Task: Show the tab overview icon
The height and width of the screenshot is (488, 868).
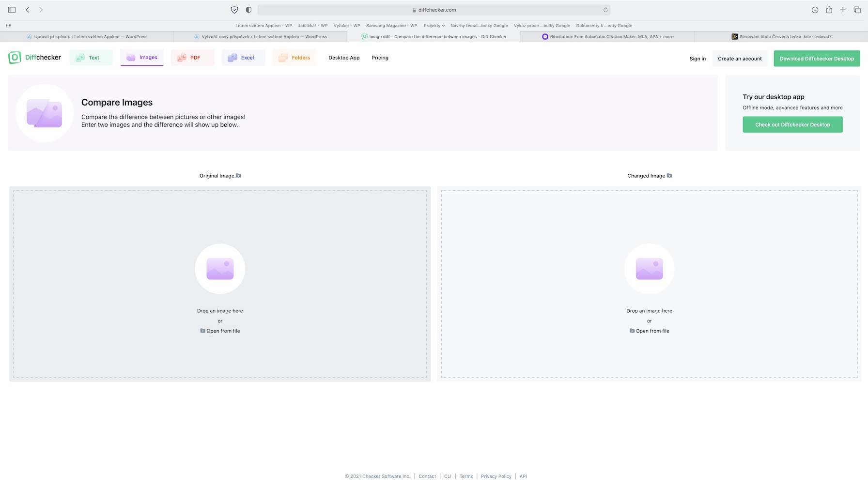Action: tap(857, 10)
